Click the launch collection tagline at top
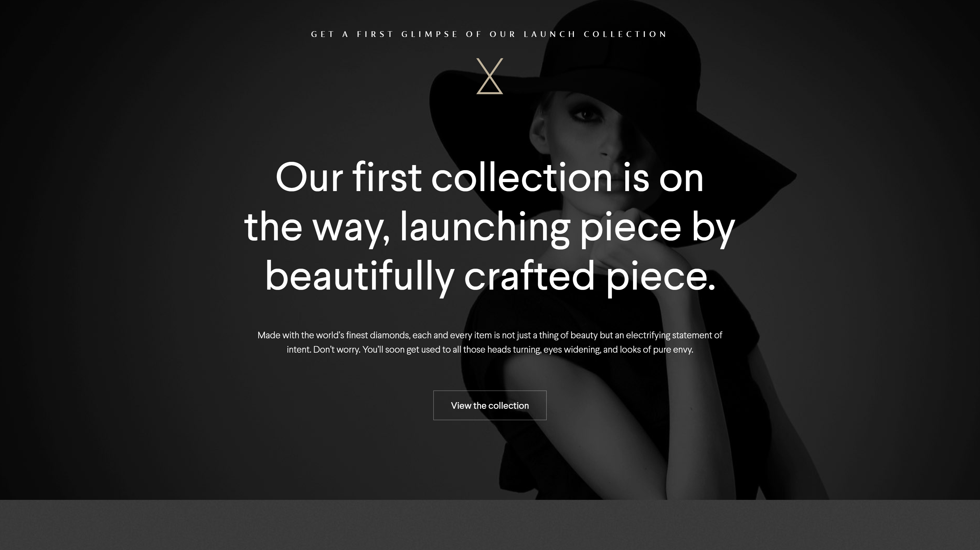 tap(489, 34)
